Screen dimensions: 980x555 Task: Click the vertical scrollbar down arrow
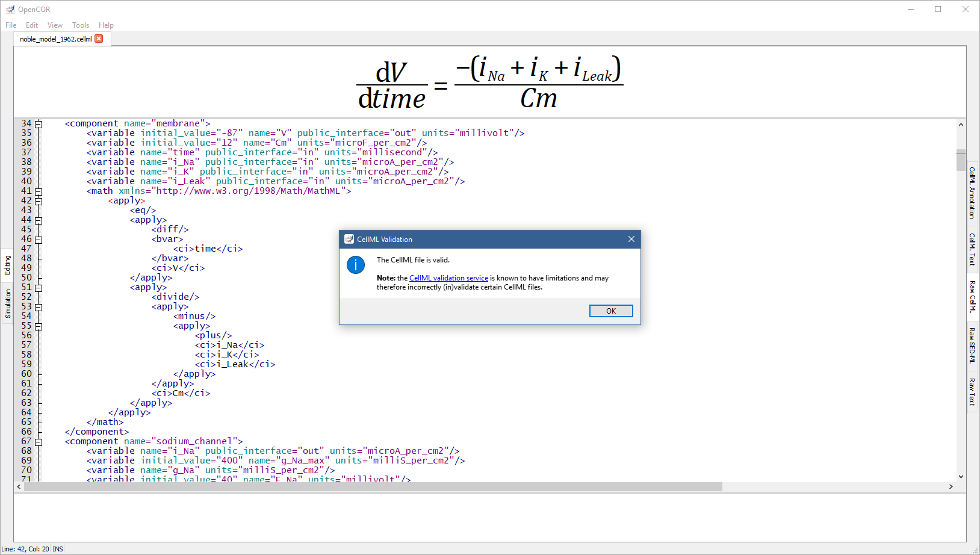(x=961, y=476)
